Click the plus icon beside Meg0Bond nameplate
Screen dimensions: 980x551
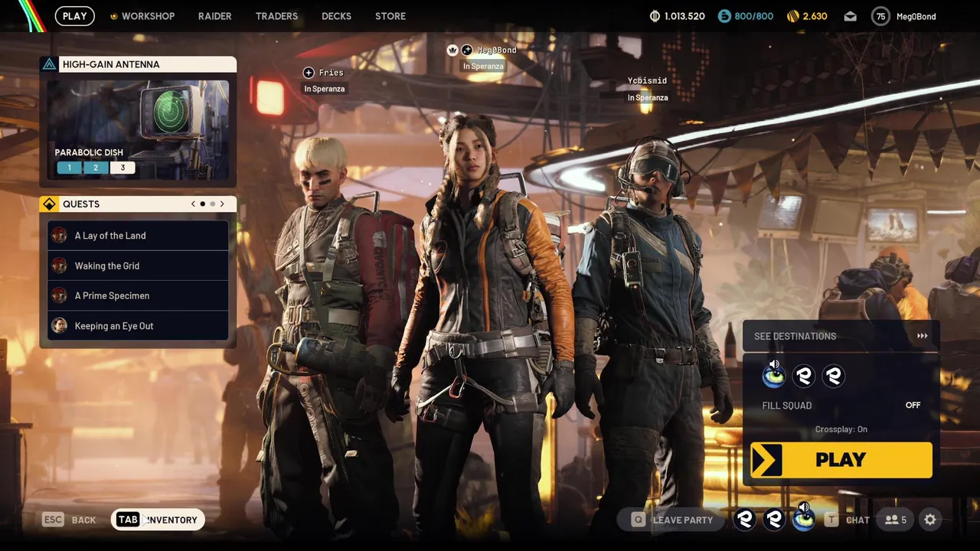467,50
